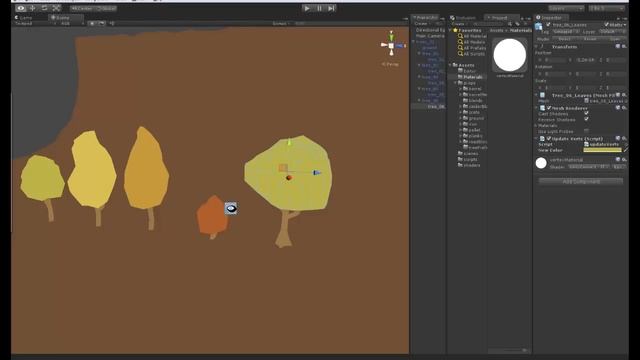Image resolution: width=640 pixels, height=360 pixels.
Task: Click search-by-label tag icon in Project
Action: point(518,24)
